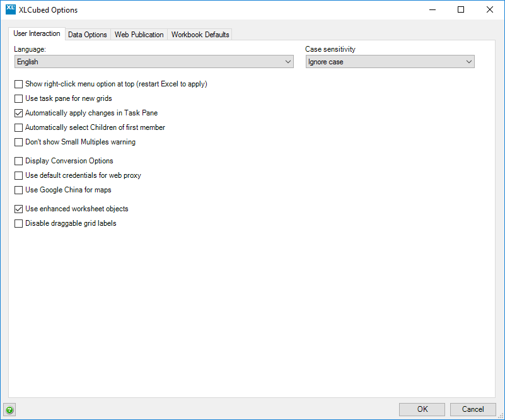Open the Language dropdown
This screenshot has height=420, width=505.
coord(154,62)
